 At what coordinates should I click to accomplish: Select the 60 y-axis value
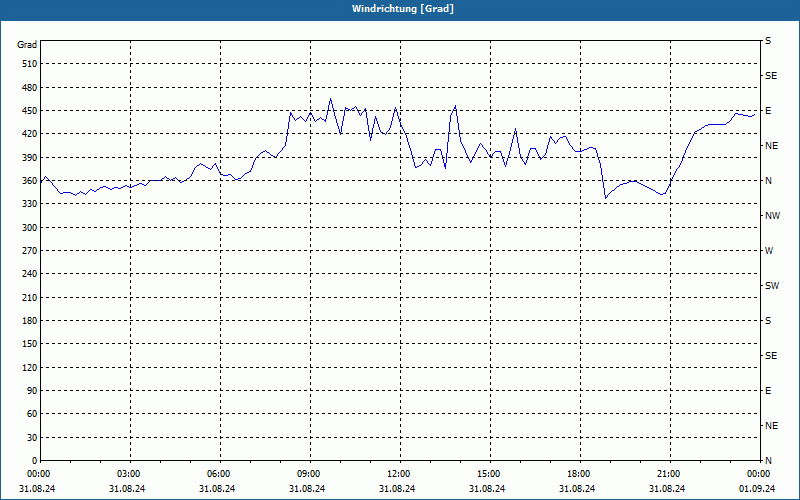pos(32,414)
